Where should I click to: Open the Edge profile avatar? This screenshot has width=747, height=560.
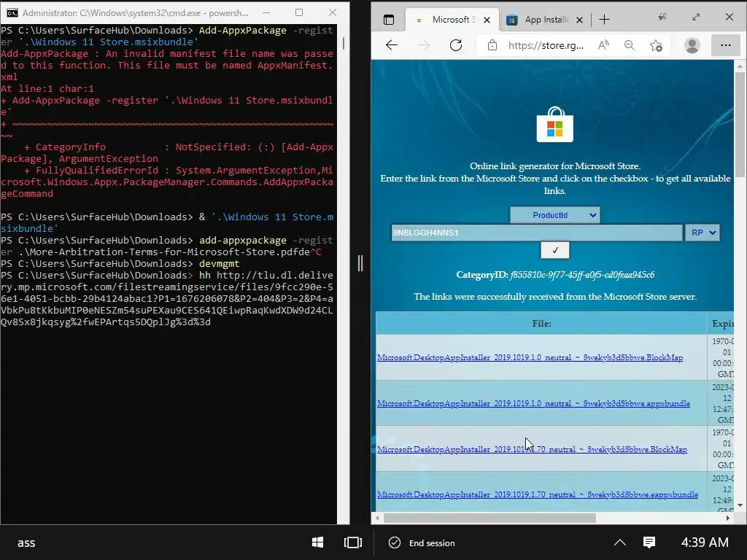coord(692,45)
